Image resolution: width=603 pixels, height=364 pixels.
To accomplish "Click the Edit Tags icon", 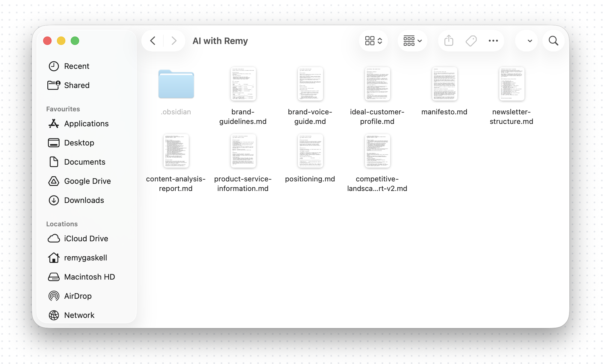I will 471,41.
